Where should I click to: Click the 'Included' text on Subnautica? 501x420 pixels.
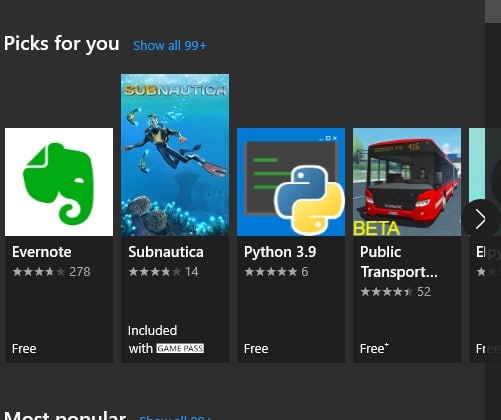[x=153, y=331]
